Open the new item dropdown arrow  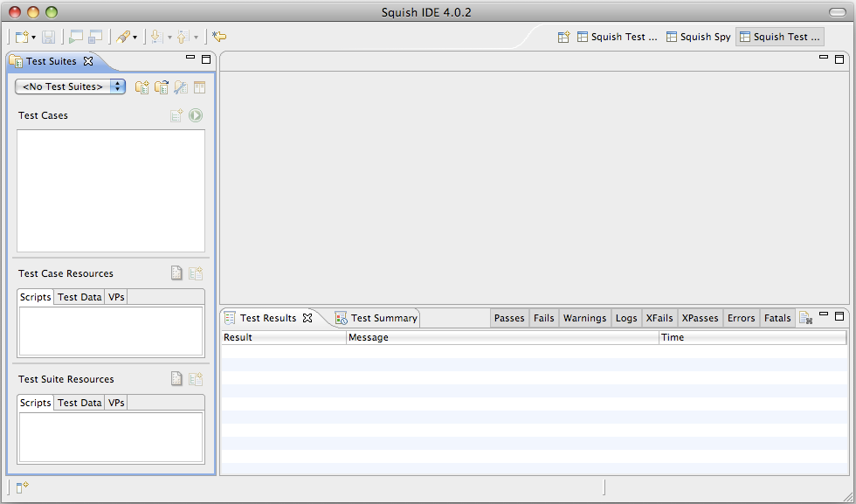click(33, 36)
